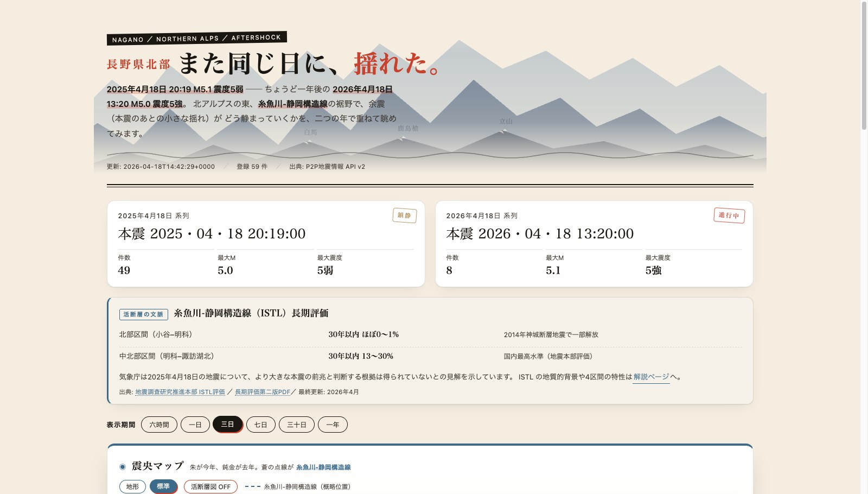Open the 糸魚川-静岡構造線 link in map heading
The height and width of the screenshot is (494, 868).
(x=323, y=467)
